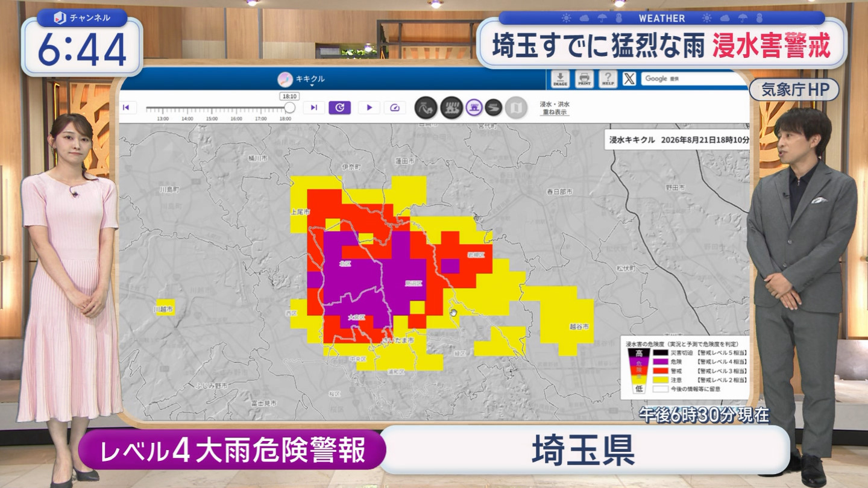Click the 春日部市 label on the map

[x=559, y=192]
